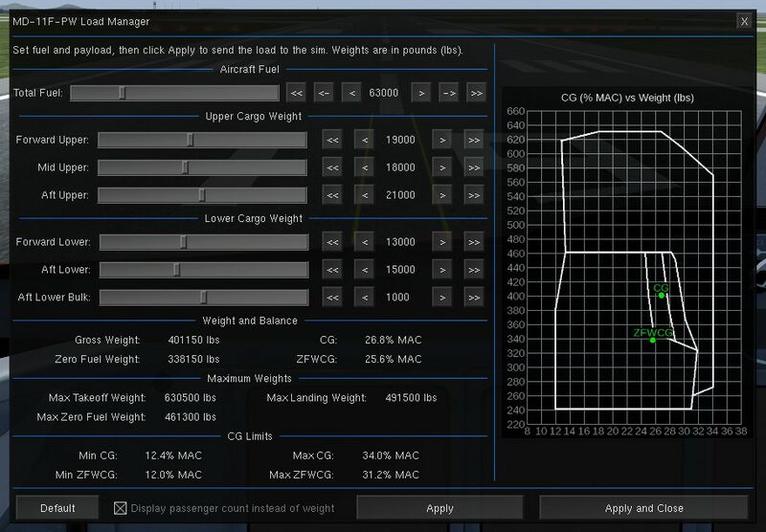This screenshot has height=532, width=766.
Task: Click Max Takeoff Weight value 630500 lbs
Action: click(190, 398)
